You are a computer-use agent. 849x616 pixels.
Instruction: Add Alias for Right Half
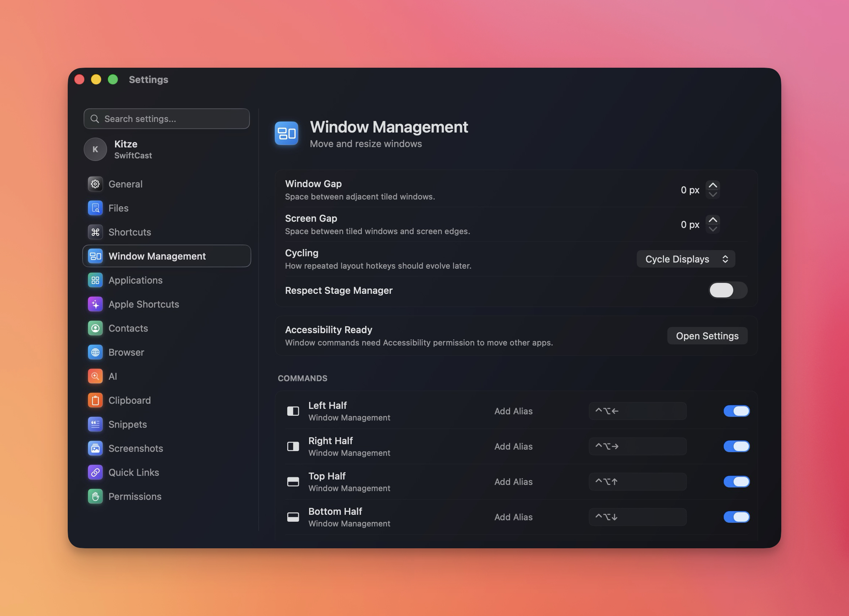pyautogui.click(x=513, y=446)
